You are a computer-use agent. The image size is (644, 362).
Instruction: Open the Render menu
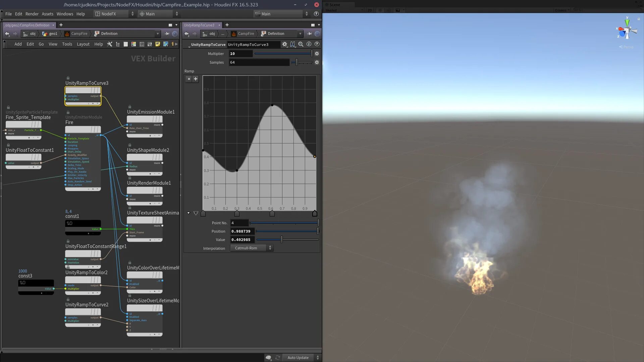click(32, 14)
